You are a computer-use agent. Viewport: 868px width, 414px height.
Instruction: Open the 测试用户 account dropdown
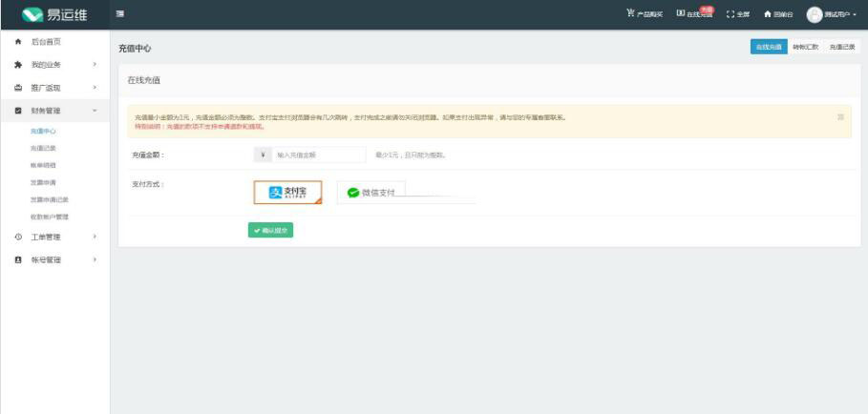(832, 15)
